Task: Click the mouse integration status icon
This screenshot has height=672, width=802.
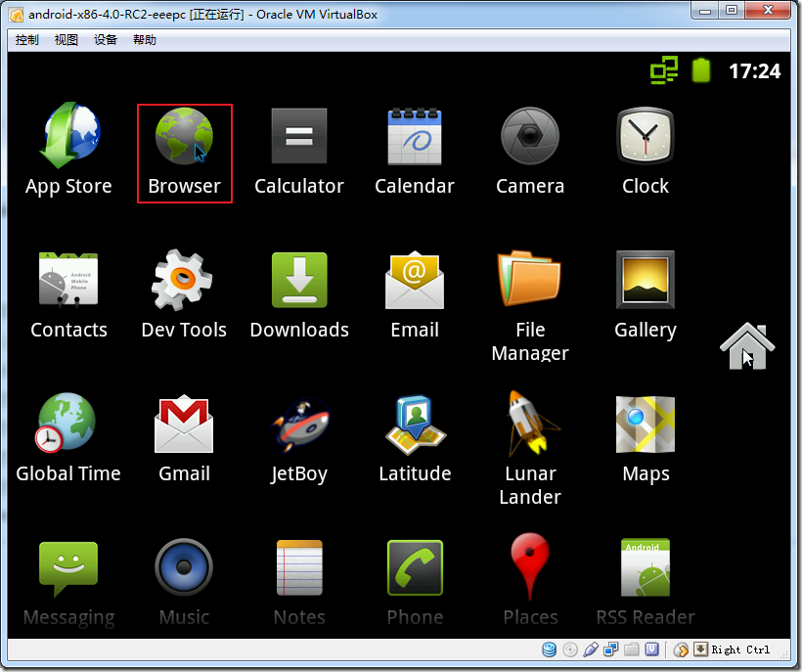Action: [x=681, y=650]
